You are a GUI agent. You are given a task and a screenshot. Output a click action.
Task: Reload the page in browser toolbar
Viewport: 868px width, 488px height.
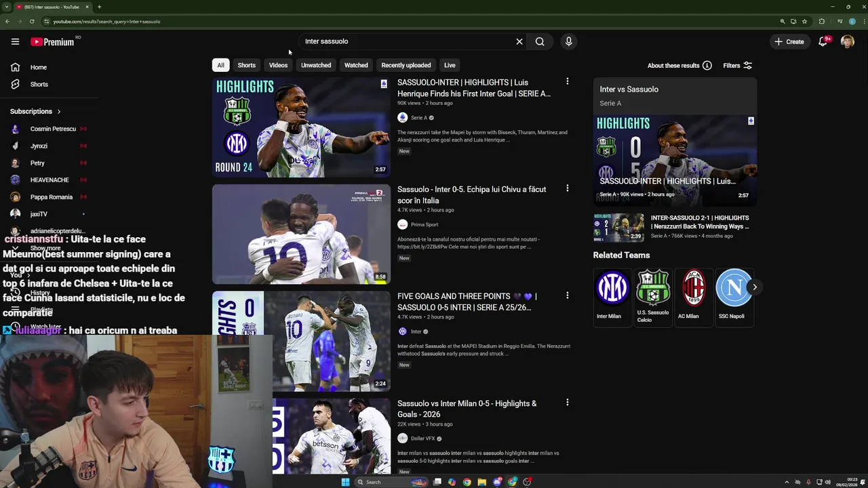(32, 21)
